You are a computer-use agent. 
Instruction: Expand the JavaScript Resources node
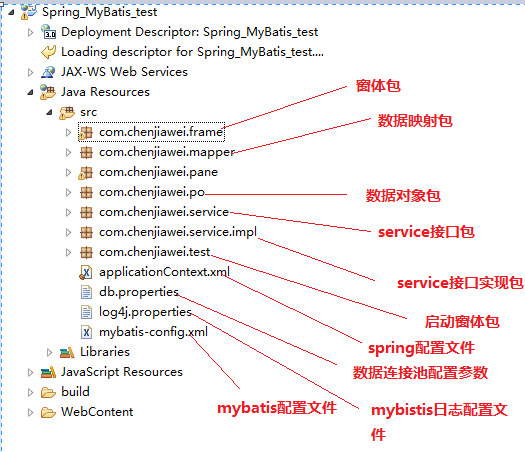point(30,372)
